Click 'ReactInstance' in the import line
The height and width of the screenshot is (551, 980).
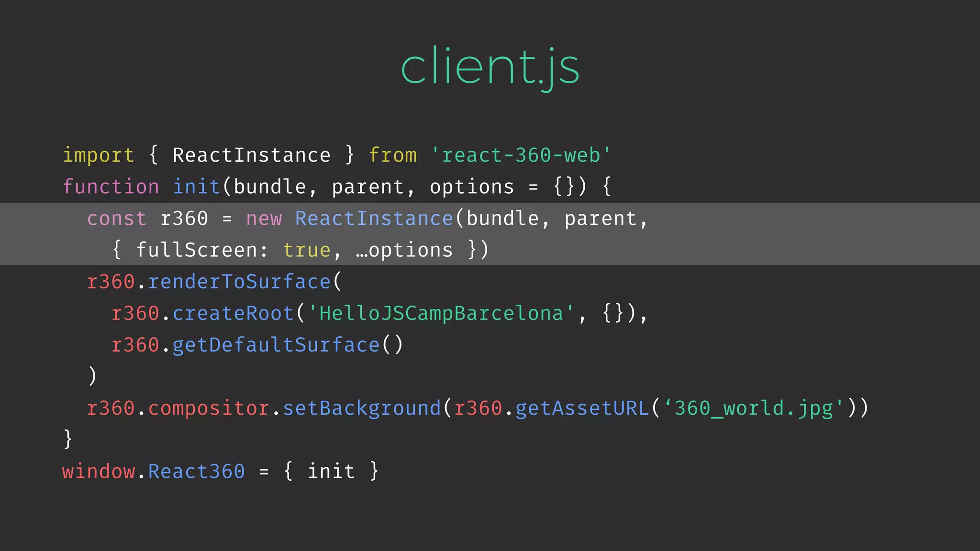click(252, 155)
